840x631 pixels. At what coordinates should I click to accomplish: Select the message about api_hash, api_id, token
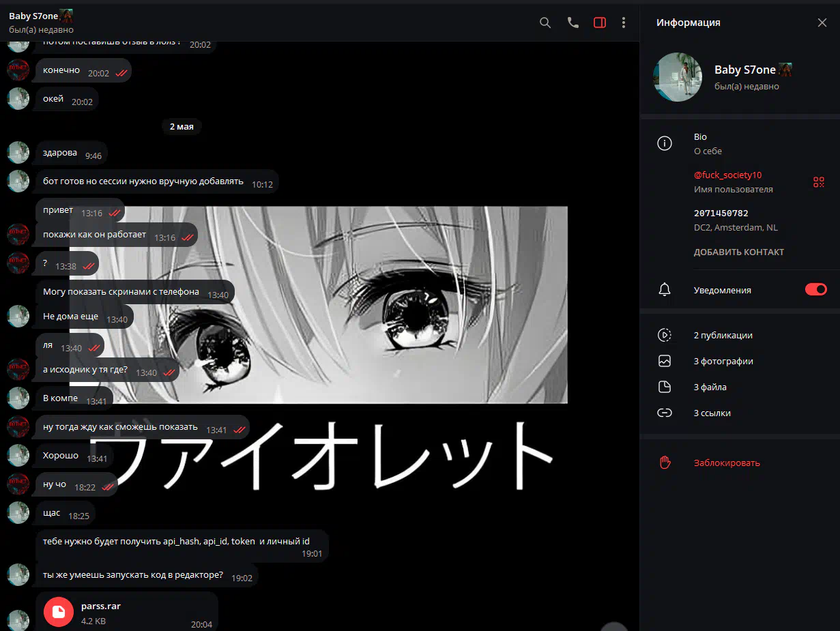182,545
